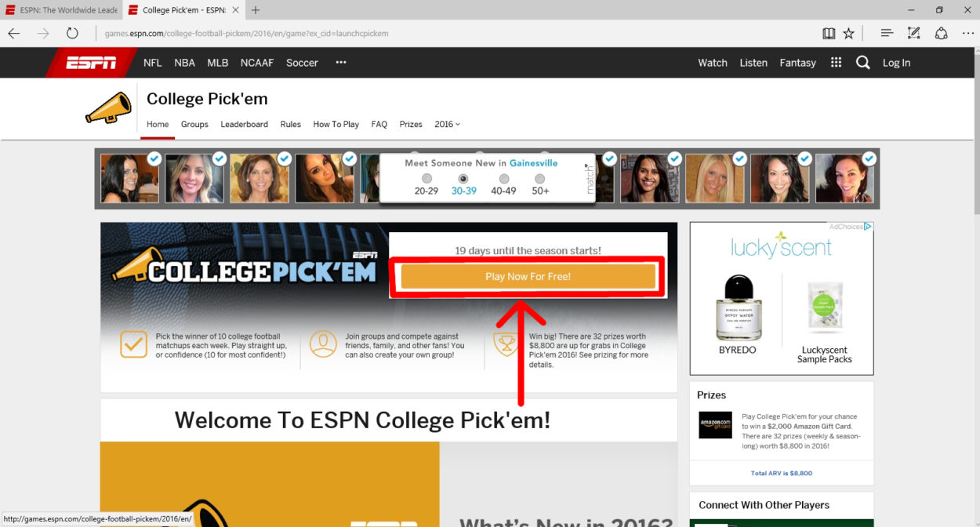This screenshot has width=980, height=527.
Task: Click the Amazon gift card image
Action: click(x=715, y=424)
